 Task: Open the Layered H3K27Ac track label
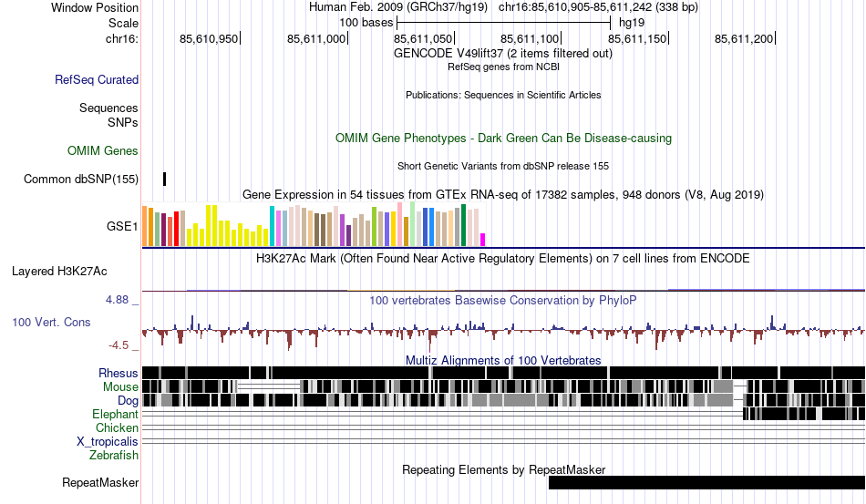(59, 271)
